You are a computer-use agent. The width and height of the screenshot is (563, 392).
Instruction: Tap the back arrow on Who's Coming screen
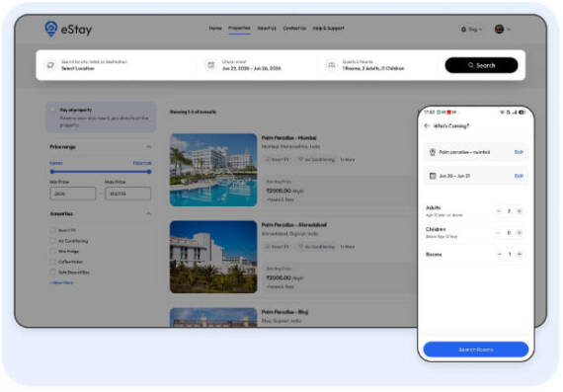tap(427, 125)
